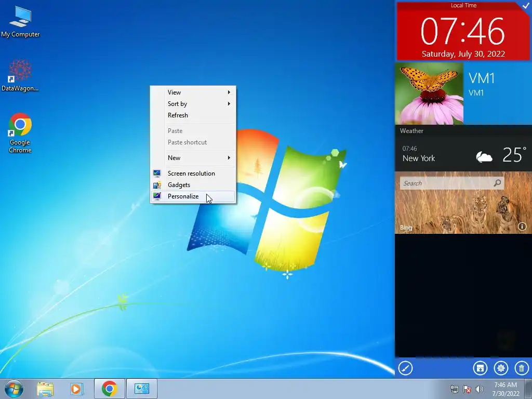Expand the Sort by submenu arrow

229,104
